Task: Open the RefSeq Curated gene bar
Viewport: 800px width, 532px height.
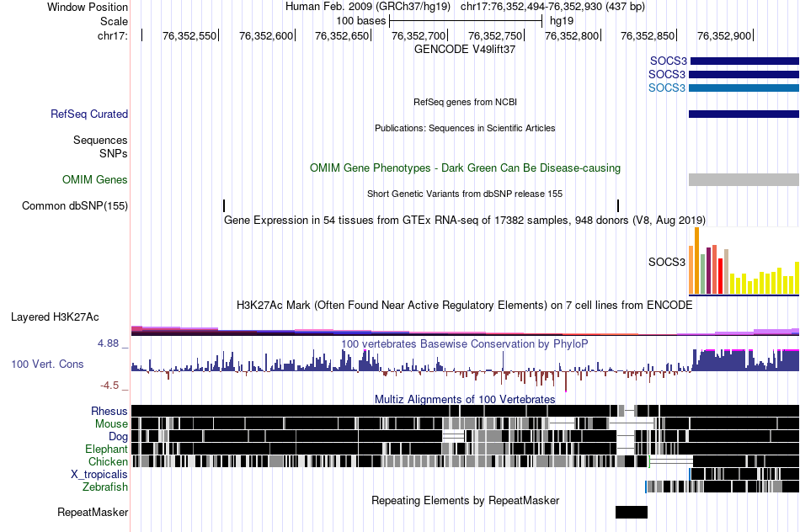Action: (744, 114)
